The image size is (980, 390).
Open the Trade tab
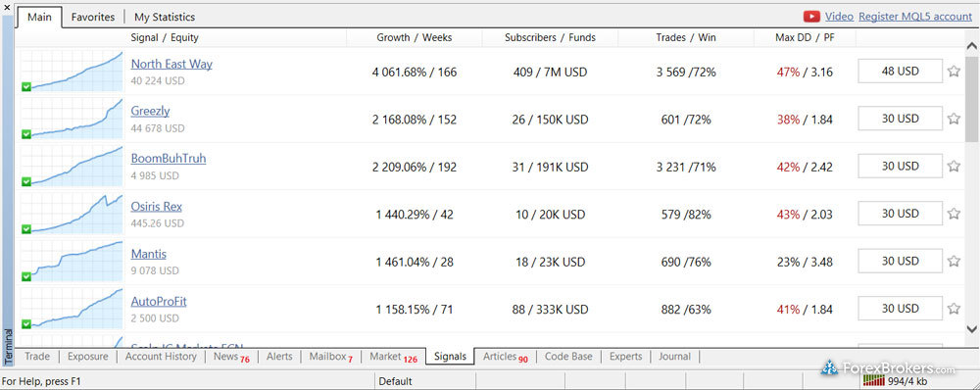37,357
